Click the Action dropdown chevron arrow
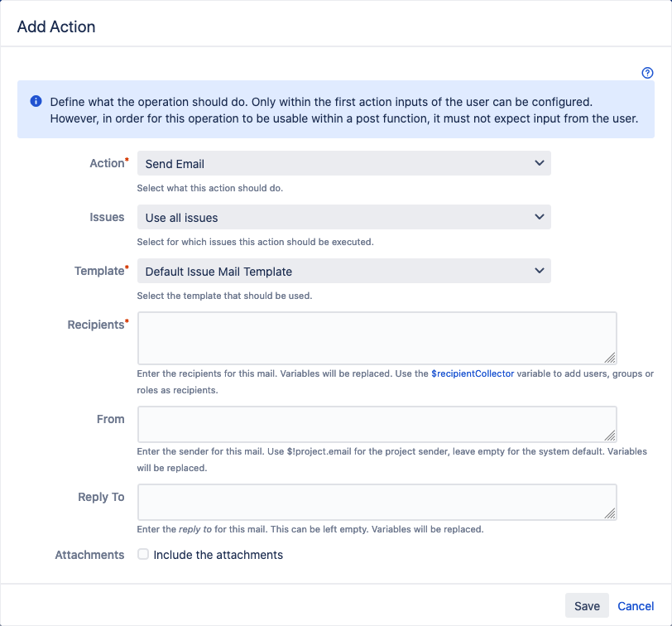This screenshot has height=626, width=672. [539, 163]
